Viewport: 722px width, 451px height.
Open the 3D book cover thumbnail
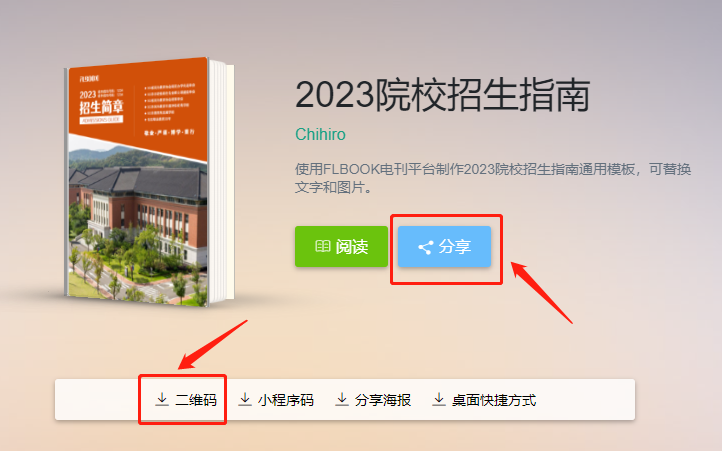tap(149, 182)
